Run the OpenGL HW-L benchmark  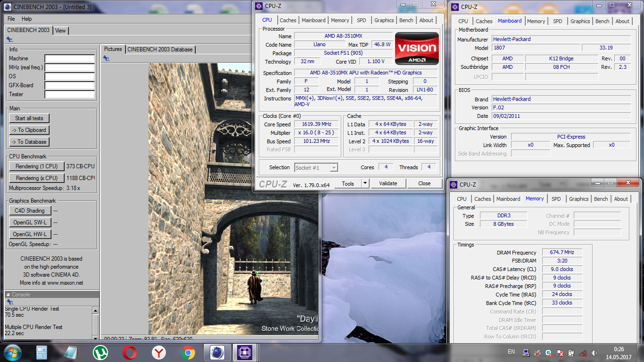pyautogui.click(x=30, y=234)
